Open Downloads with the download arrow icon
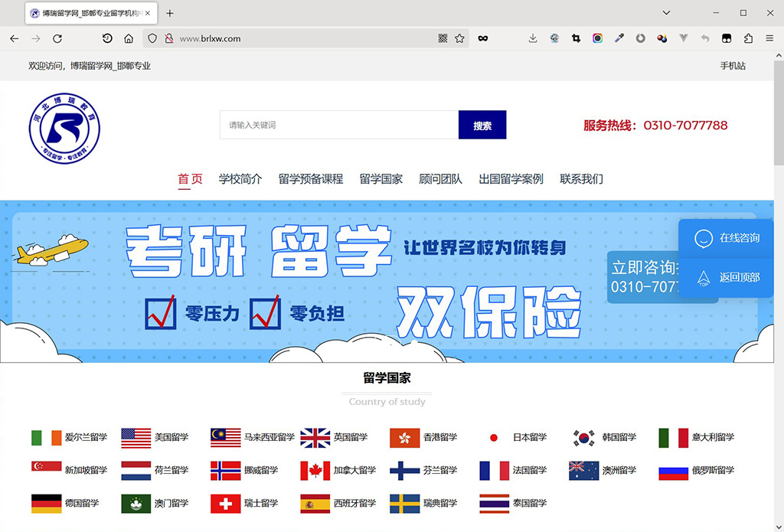Viewport: 784px width, 532px height. coord(533,38)
